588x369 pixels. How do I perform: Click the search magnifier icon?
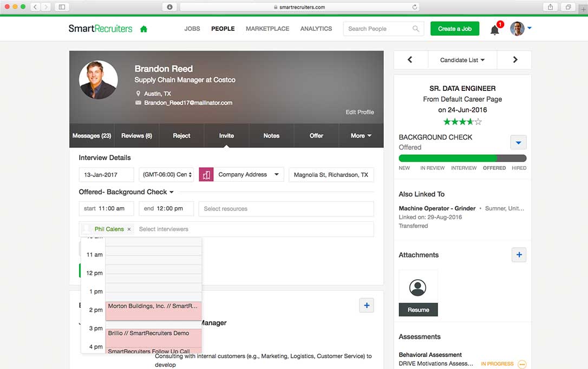coord(415,29)
